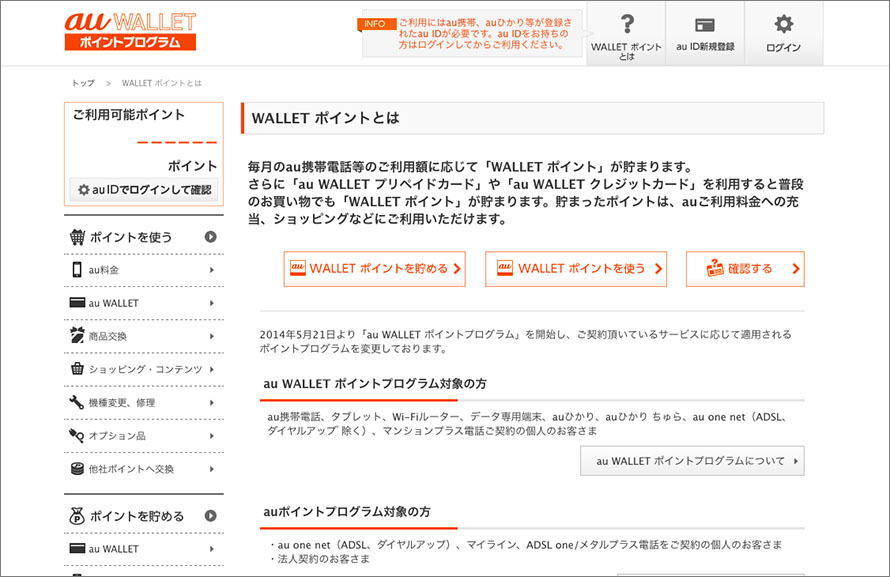Viewport: 890px width, 577px height.
Task: Click the card icon next to au WALLET under ポイントを使う
Action: coord(77,302)
